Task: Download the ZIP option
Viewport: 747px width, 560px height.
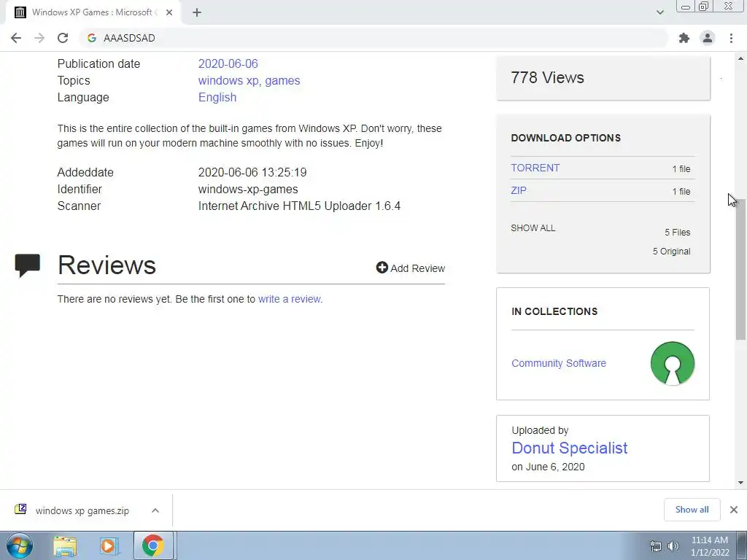Action: click(519, 190)
